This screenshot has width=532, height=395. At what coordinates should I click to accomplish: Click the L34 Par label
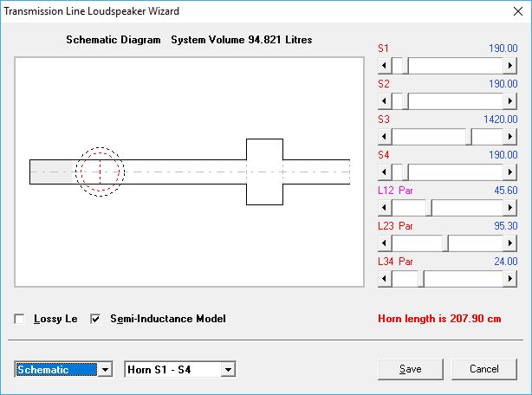tap(395, 262)
